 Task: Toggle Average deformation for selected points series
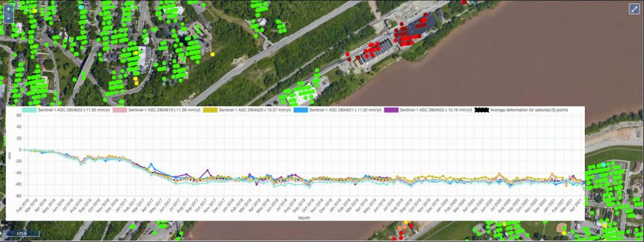[521, 110]
